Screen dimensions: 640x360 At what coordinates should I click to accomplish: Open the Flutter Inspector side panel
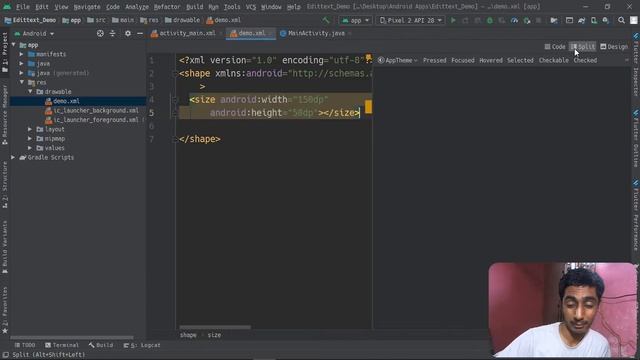[636, 64]
